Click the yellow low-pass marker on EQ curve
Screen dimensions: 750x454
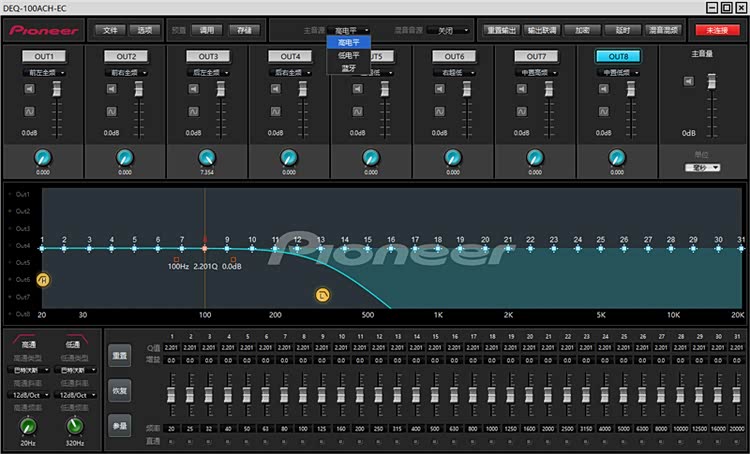pos(322,295)
